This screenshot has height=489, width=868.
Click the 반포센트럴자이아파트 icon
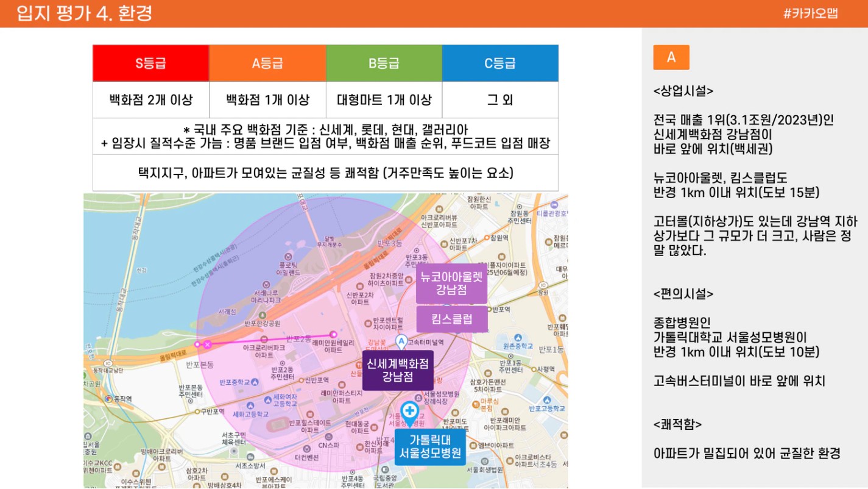pos(367,323)
